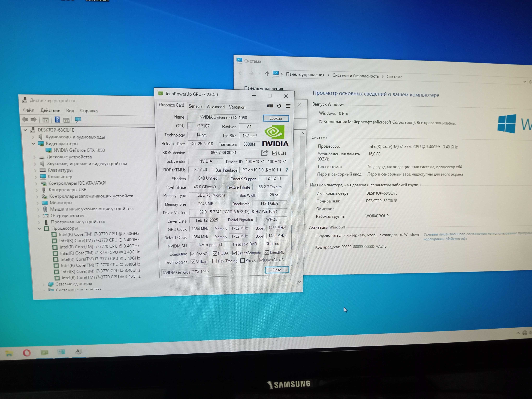
Task: Click the System window up arrow
Action: [x=267, y=74]
